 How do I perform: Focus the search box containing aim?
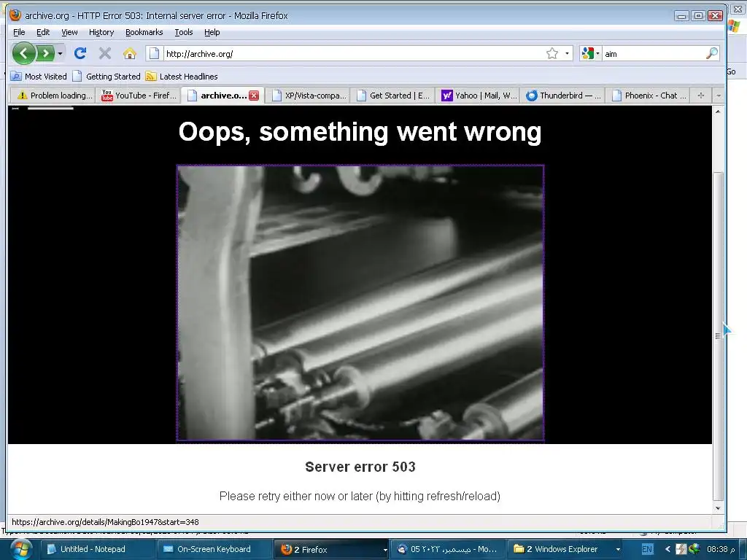coord(654,54)
